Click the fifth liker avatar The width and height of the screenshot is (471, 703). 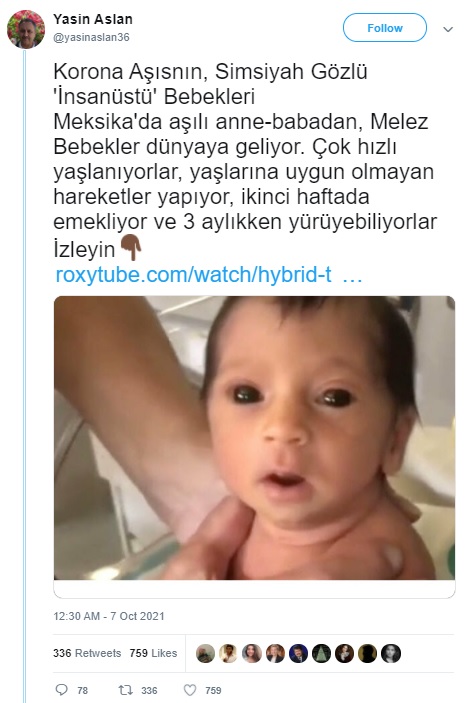pyautogui.click(x=298, y=654)
